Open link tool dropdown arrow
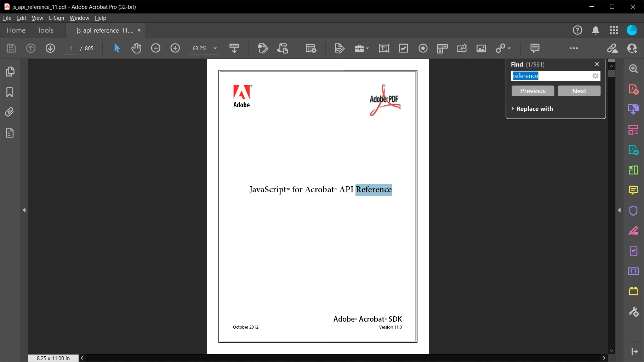The height and width of the screenshot is (362, 644). click(509, 49)
